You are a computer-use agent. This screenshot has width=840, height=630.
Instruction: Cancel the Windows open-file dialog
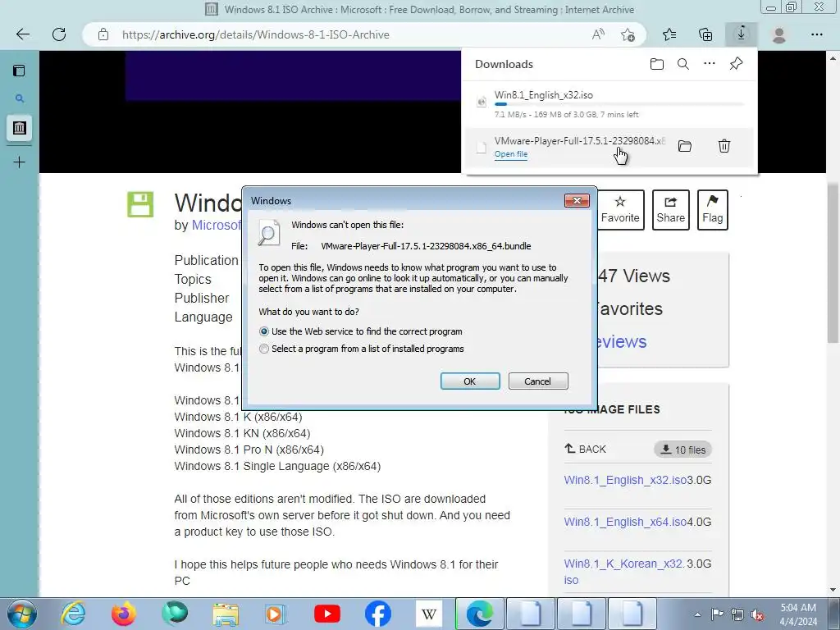538,381
